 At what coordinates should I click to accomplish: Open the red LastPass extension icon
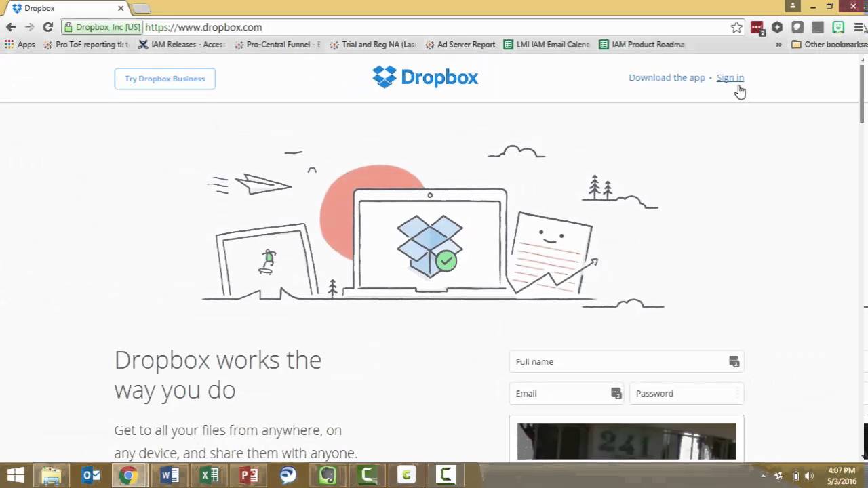757,28
